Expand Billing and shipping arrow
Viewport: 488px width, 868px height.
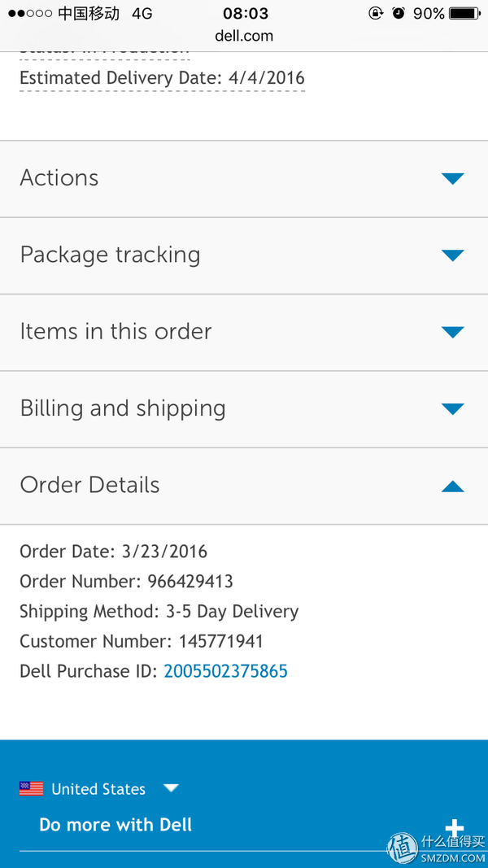pos(452,409)
